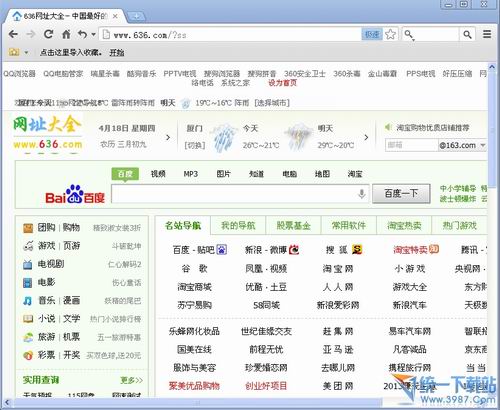The image size is (500, 410).
Task: Open 58同城 site link
Action: pyautogui.click(x=266, y=305)
